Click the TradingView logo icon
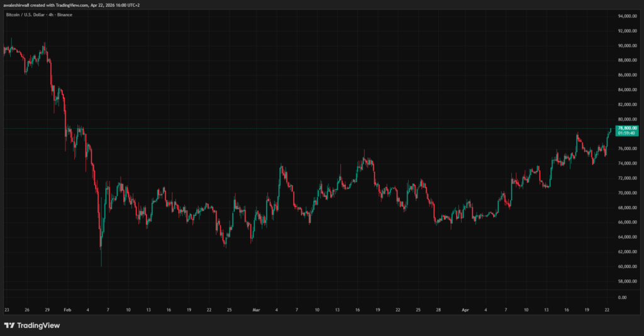 point(9,325)
